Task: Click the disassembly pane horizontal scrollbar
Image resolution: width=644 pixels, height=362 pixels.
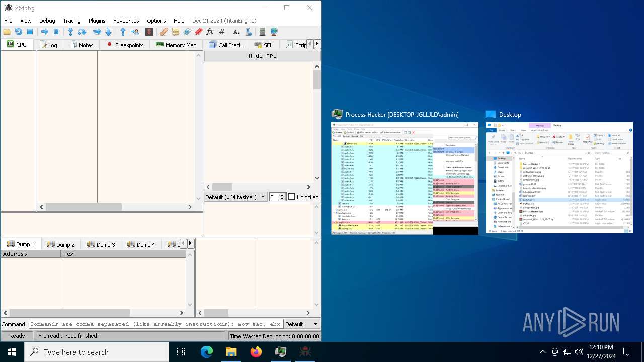Action: [x=116, y=207]
